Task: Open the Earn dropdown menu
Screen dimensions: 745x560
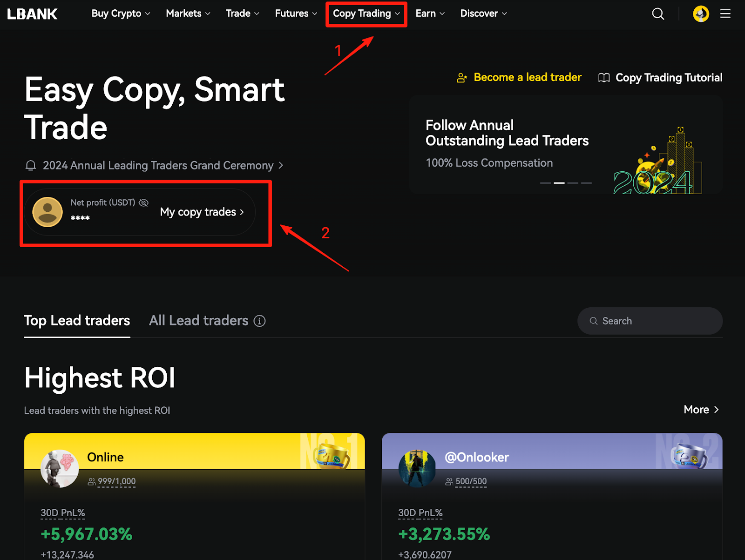Action: (430, 13)
